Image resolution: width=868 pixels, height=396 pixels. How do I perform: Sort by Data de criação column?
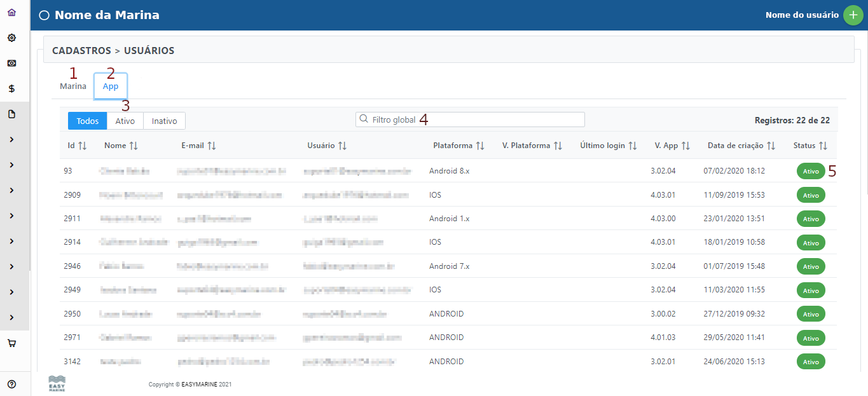coord(771,146)
